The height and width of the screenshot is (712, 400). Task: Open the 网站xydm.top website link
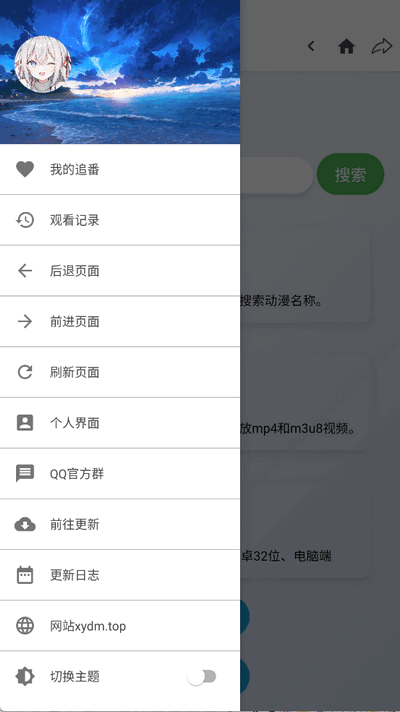tap(120, 626)
